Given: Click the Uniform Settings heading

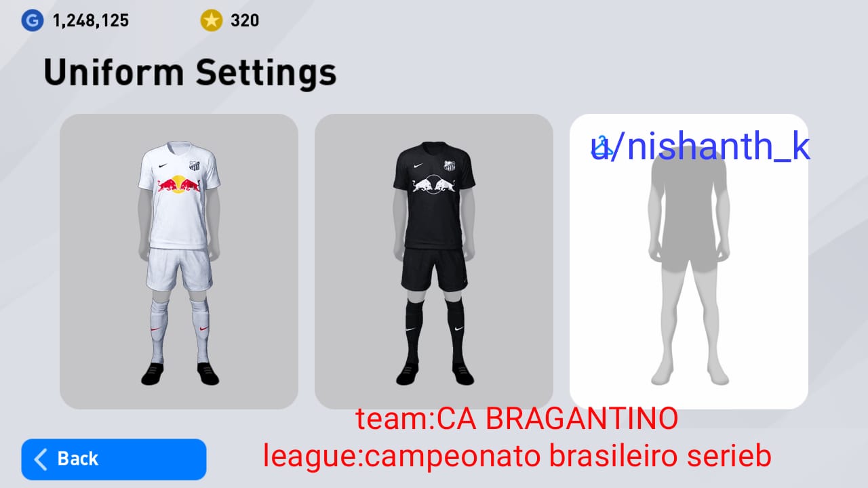Looking at the screenshot, I should point(190,73).
